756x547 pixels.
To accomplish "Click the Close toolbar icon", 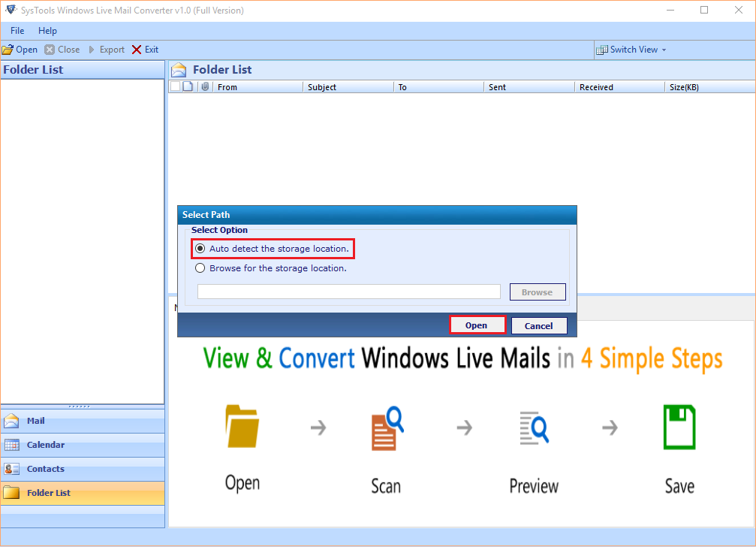I will tap(50, 50).
